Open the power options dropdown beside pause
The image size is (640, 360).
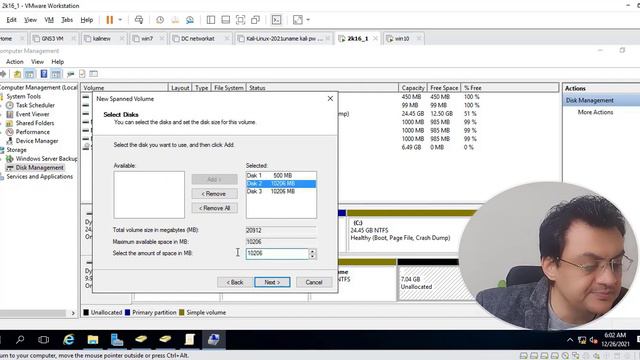(x=120, y=20)
